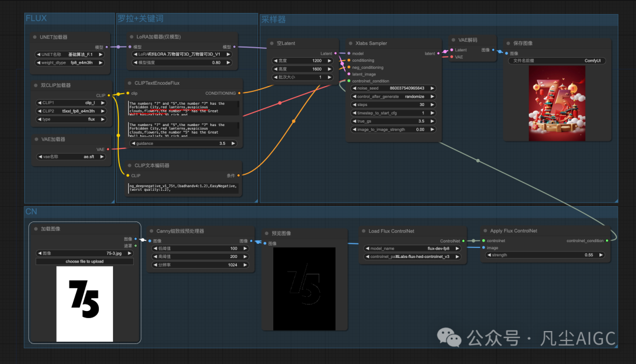Collapse the CLIPTextEncodeFlux node title dot
Viewport: 636px width, 364px height.
tap(130, 83)
